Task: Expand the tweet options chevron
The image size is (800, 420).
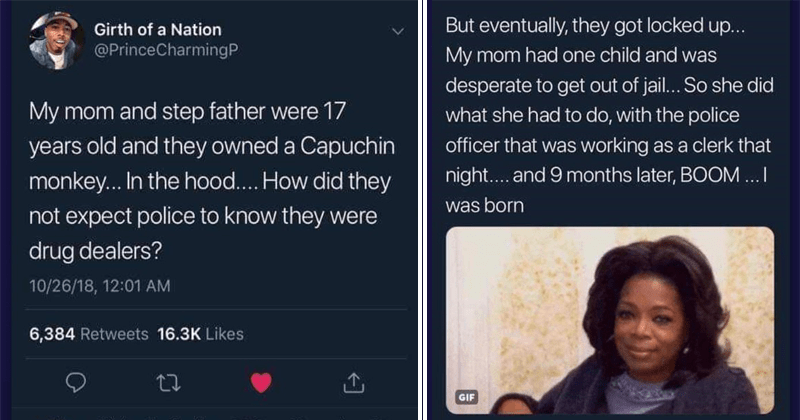Action: coord(397,31)
